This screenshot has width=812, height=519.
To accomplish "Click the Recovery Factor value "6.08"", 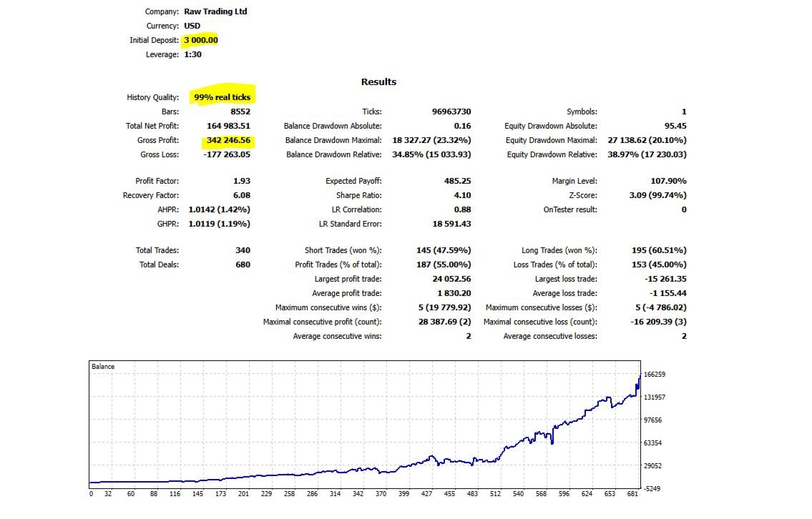I will [x=242, y=196].
